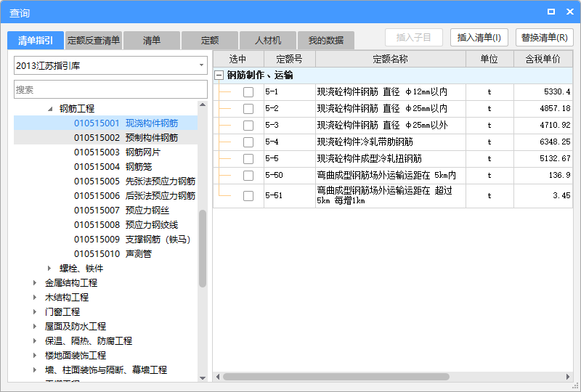Image resolution: width=581 pixels, height=392 pixels.
Task: Click the tree panel vertical scrollbar thumb
Action: (203, 248)
